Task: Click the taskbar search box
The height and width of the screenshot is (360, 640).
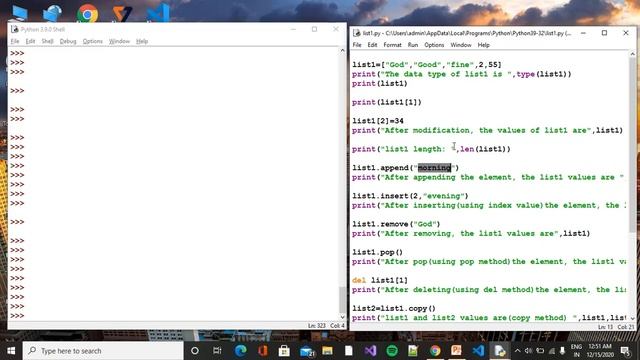Action: pyautogui.click(x=103, y=351)
